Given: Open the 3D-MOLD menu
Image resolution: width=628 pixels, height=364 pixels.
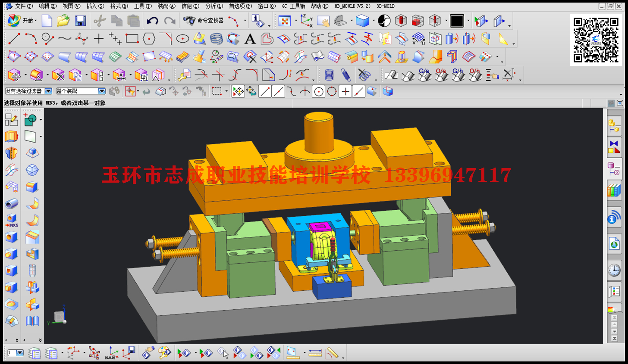Looking at the screenshot, I should (385, 6).
